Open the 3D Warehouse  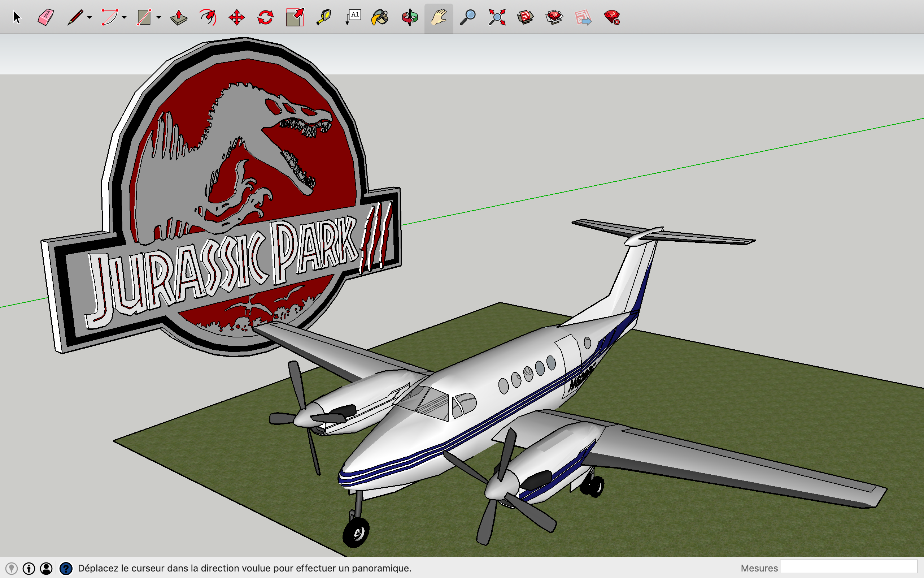pos(526,18)
